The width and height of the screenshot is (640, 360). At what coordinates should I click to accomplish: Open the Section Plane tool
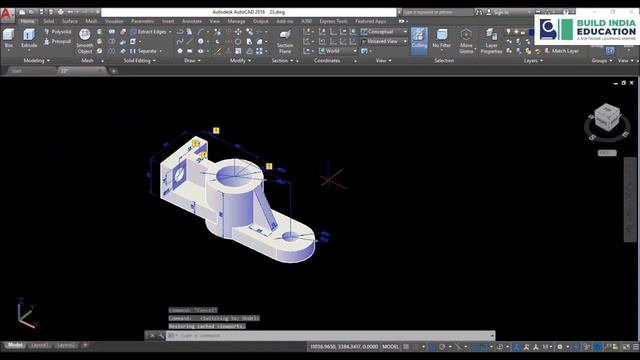click(285, 42)
